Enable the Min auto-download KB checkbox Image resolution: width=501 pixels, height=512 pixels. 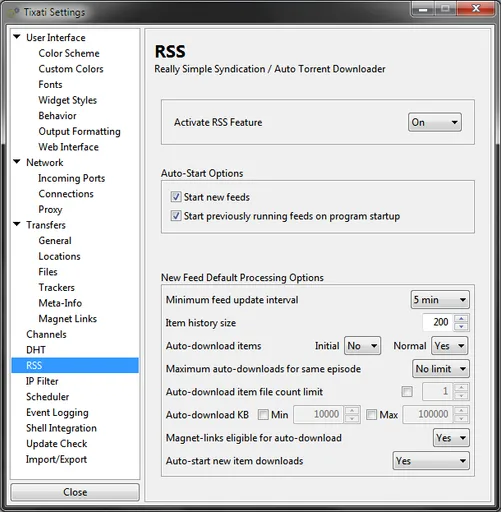point(263,415)
